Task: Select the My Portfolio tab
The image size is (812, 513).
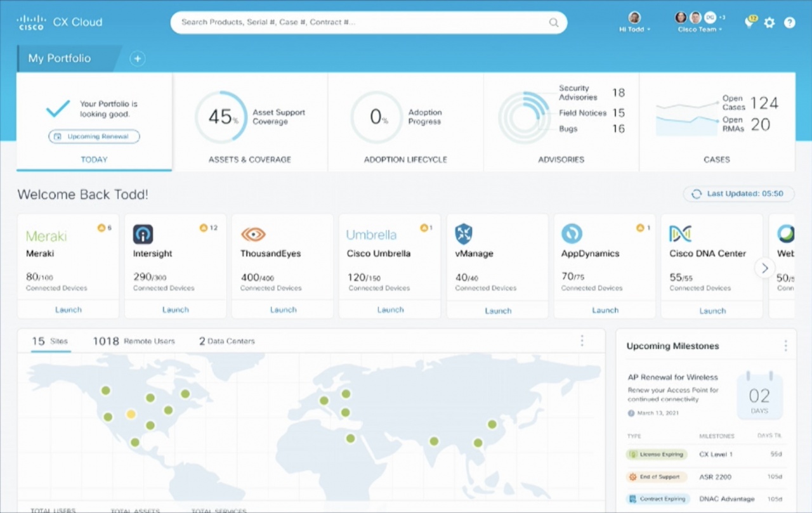Action: click(x=68, y=58)
